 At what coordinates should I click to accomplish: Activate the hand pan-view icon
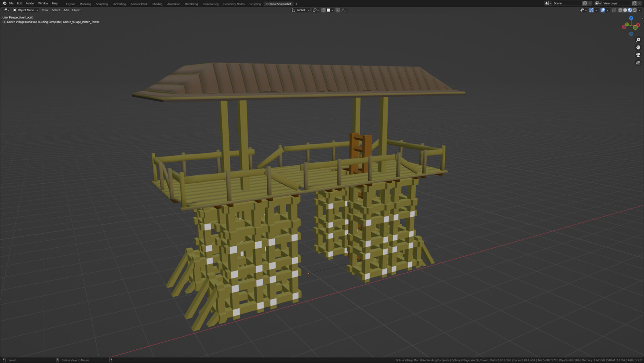point(638,48)
